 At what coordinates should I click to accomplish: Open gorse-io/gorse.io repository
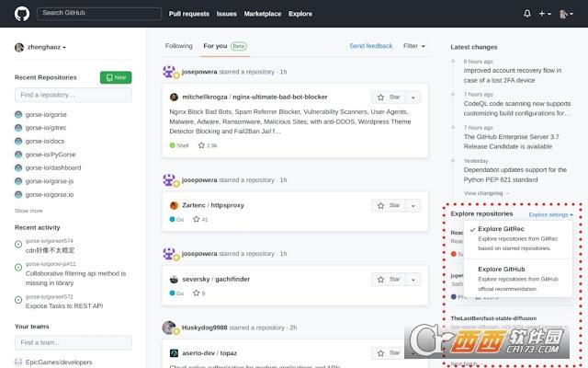click(49, 194)
